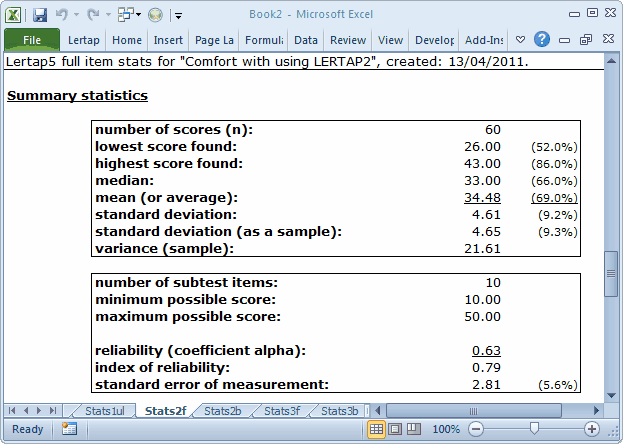The height and width of the screenshot is (444, 623).
Task: Switch to the Home ribbon tab
Action: point(127,40)
